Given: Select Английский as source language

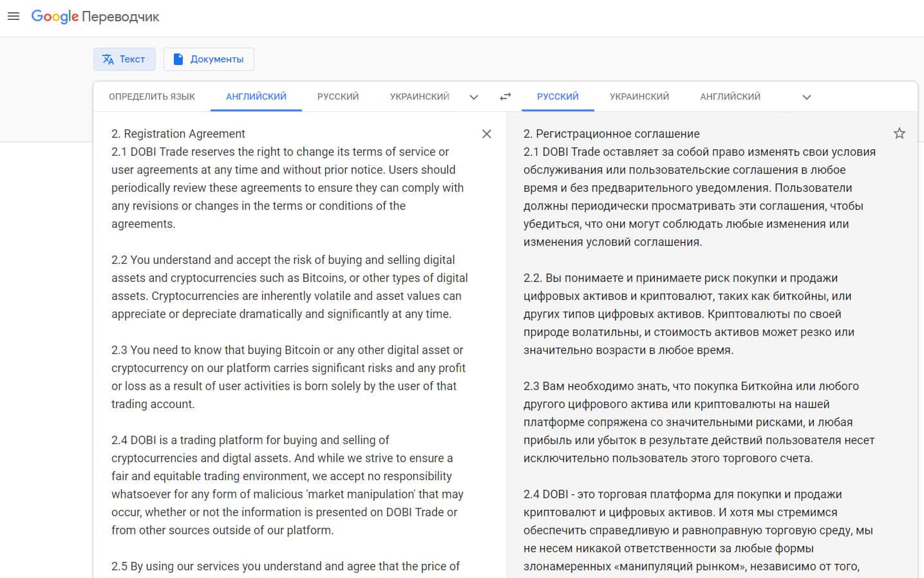Looking at the screenshot, I should [256, 97].
